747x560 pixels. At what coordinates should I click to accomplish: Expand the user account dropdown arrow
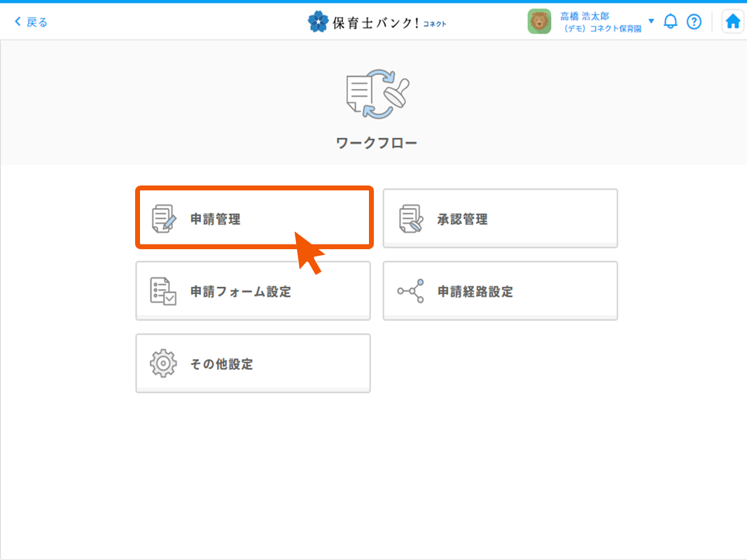[651, 21]
